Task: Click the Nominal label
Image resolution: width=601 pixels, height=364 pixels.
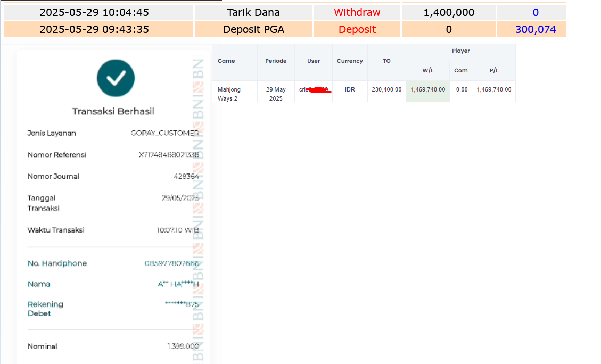Action: [x=42, y=346]
